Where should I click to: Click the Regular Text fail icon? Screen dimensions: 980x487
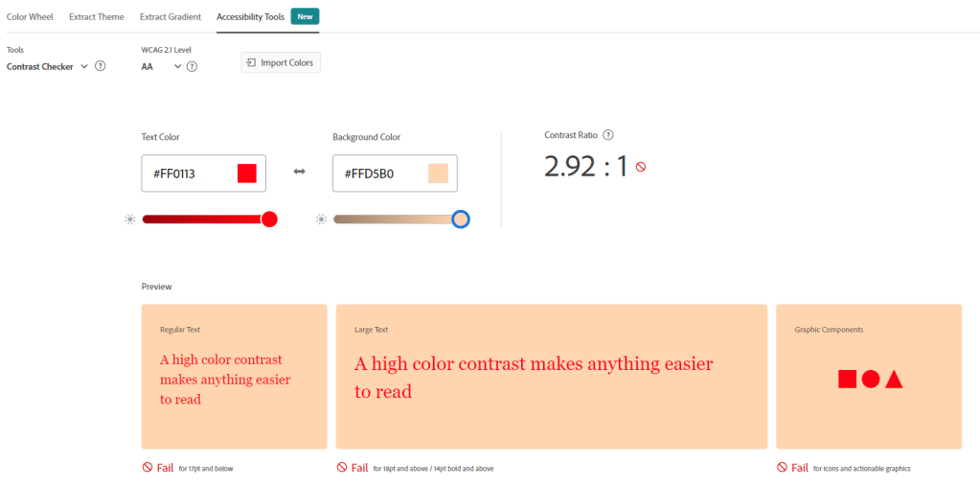148,468
